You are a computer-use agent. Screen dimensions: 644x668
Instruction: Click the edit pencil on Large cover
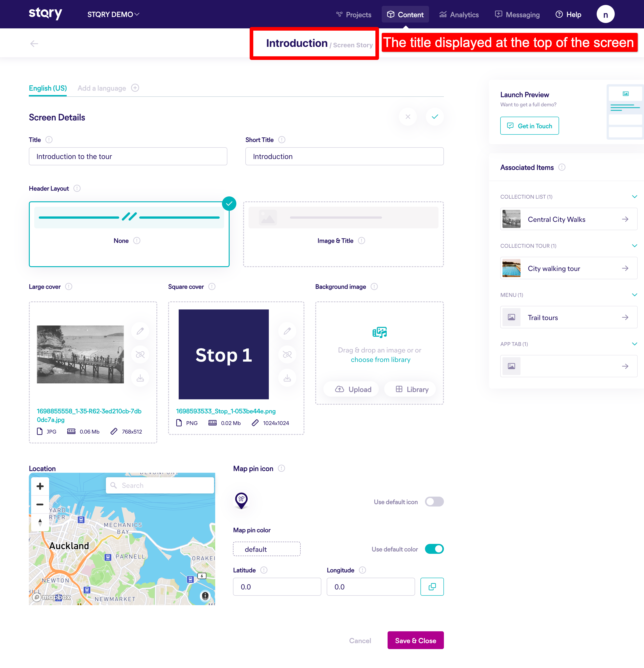point(140,331)
